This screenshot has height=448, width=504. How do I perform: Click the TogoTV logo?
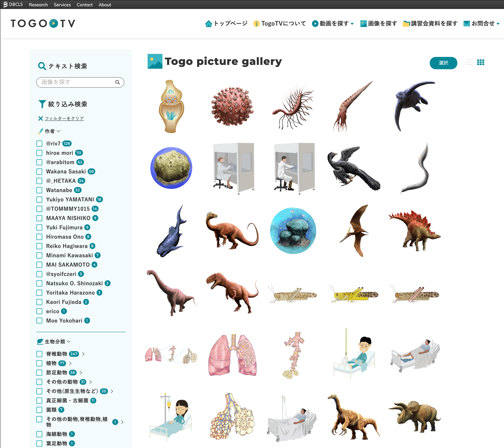43,24
